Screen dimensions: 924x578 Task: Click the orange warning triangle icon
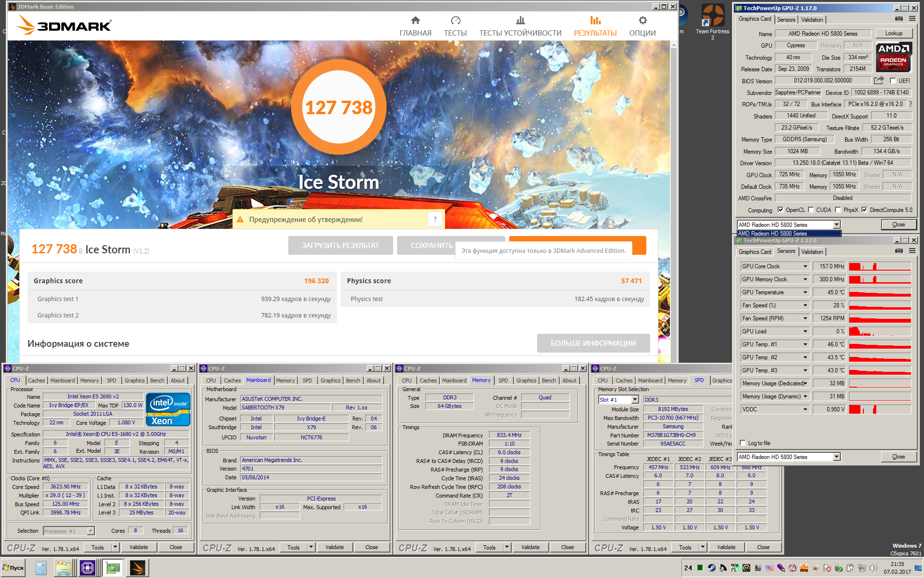click(x=240, y=220)
